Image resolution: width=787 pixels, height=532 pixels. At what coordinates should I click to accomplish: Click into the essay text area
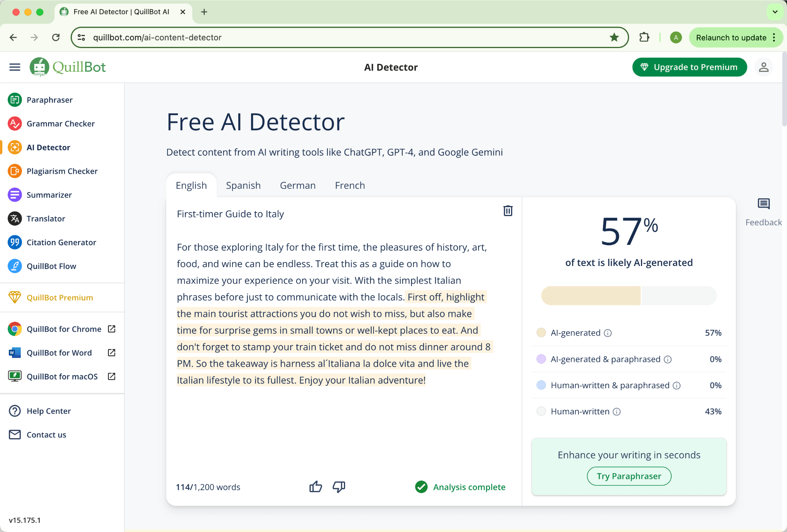[334, 313]
